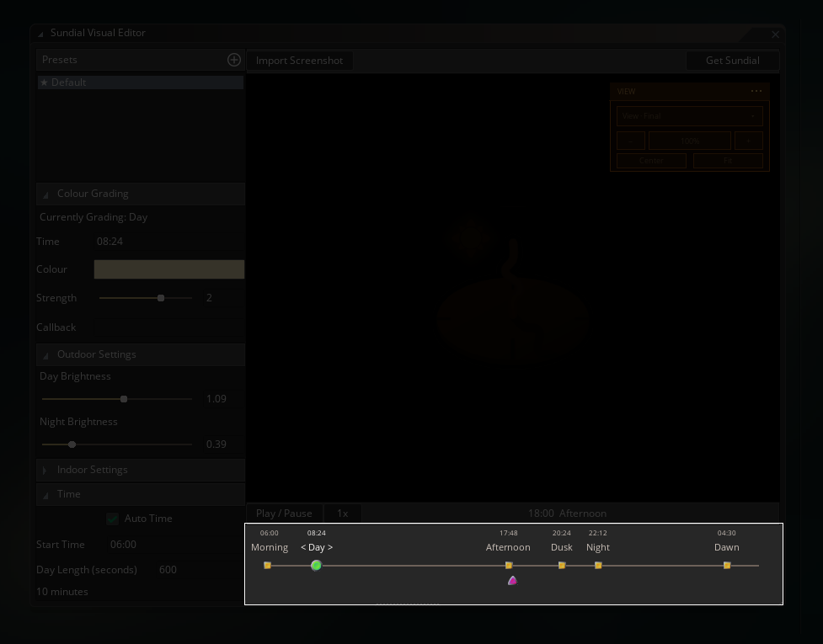Viewport: 823px width, 644px height.
Task: Click the Center view button
Action: pyautogui.click(x=651, y=161)
